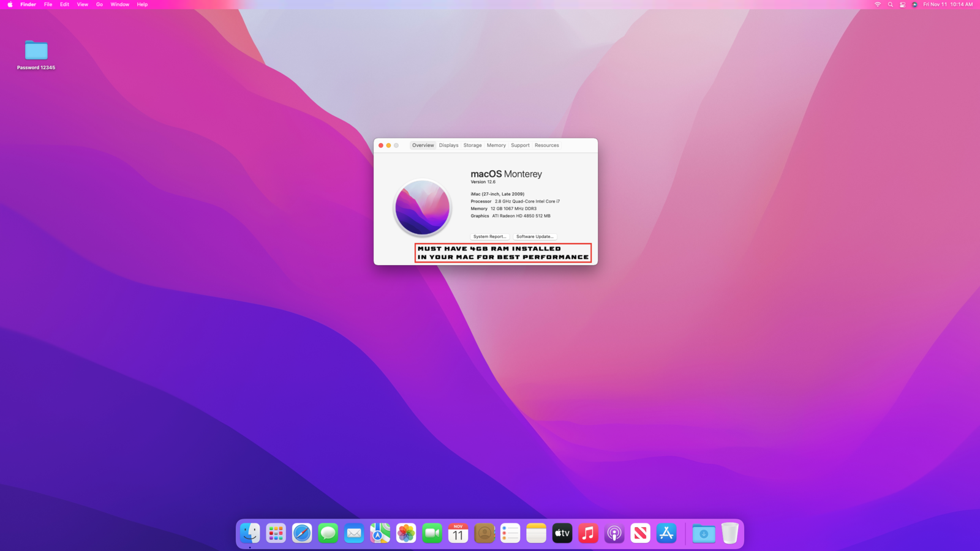Switch to the Storage tab
This screenshot has height=551, width=980.
click(472, 145)
